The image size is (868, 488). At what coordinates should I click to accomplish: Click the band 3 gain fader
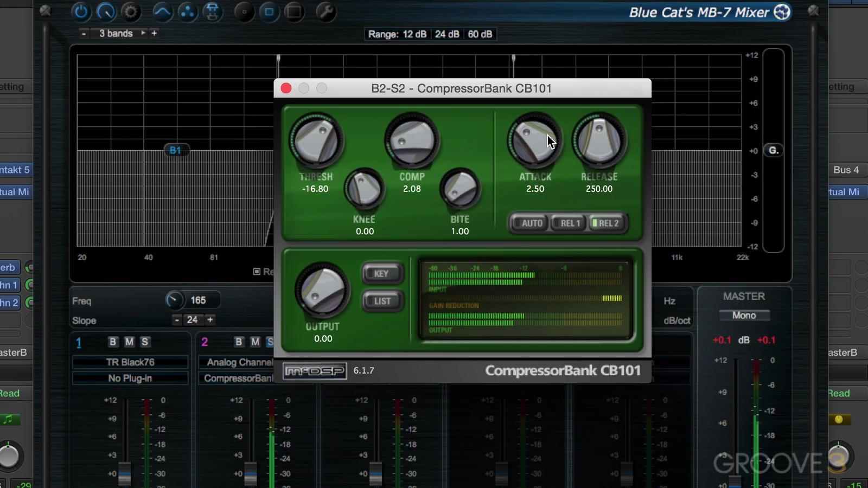[375, 473]
